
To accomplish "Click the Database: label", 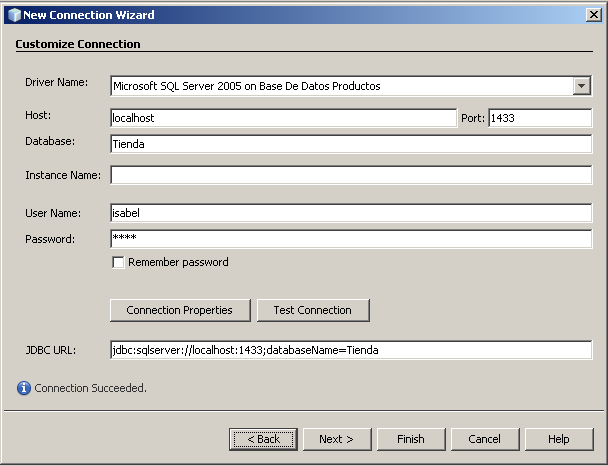I will click(50, 141).
